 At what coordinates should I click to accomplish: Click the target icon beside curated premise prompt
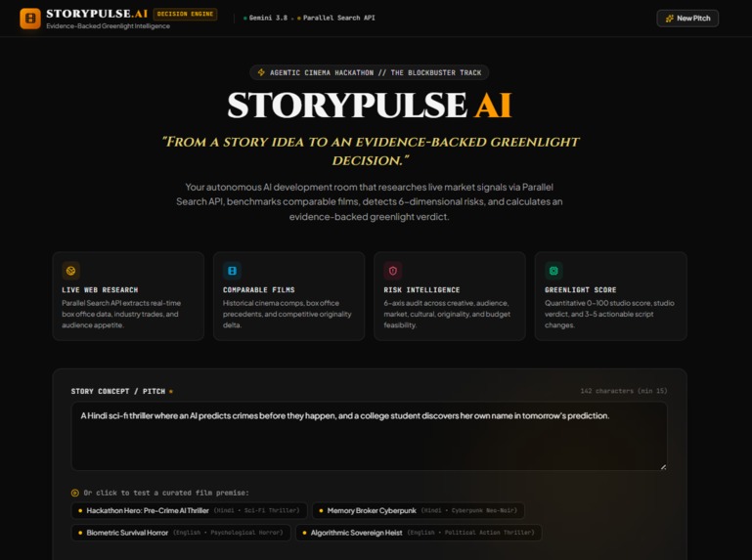coord(75,493)
